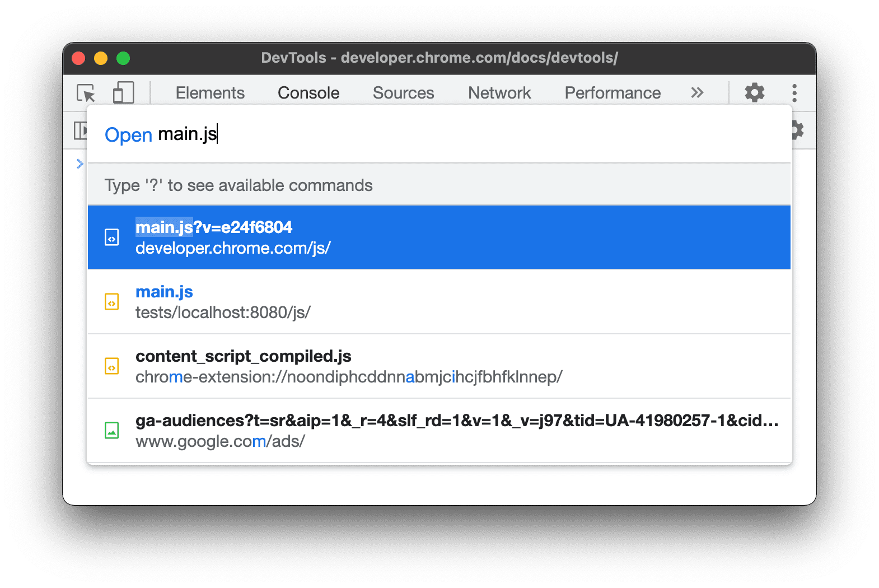
Task: Go to the Performance tab
Action: point(613,92)
